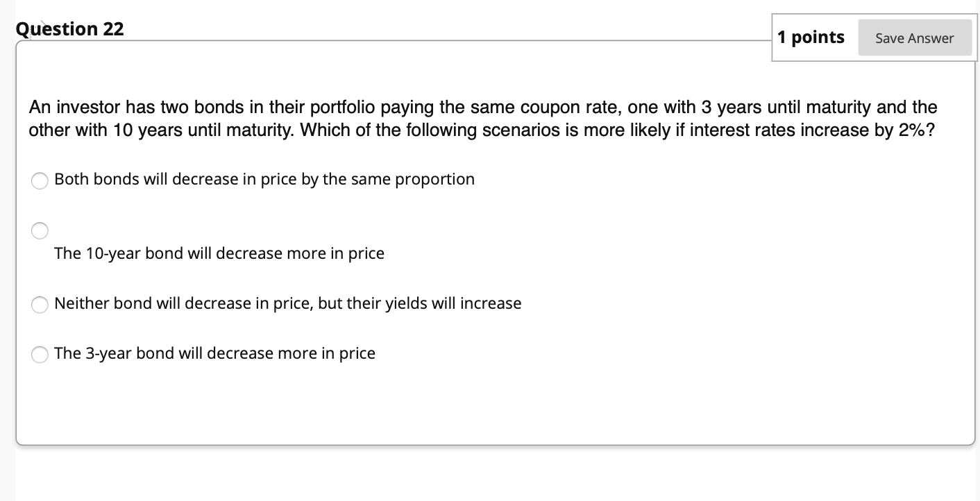Select the second answer option's text
Screen dimensions: 980x501
[219, 253]
